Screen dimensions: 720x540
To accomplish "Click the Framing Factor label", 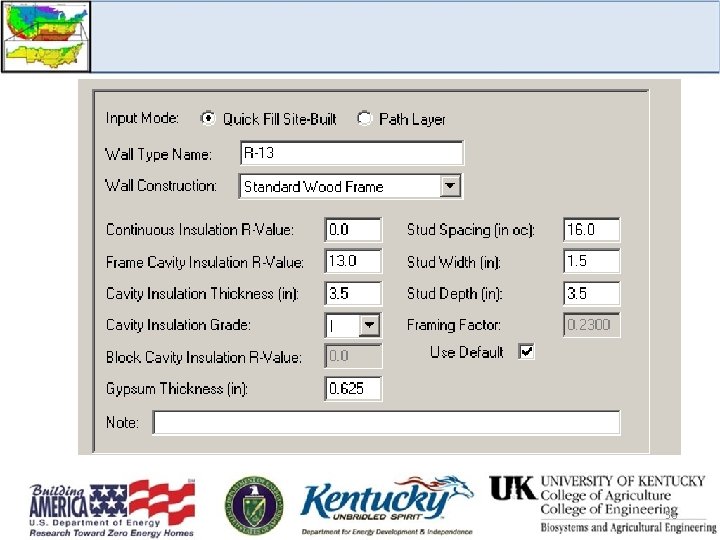I will pos(454,325).
